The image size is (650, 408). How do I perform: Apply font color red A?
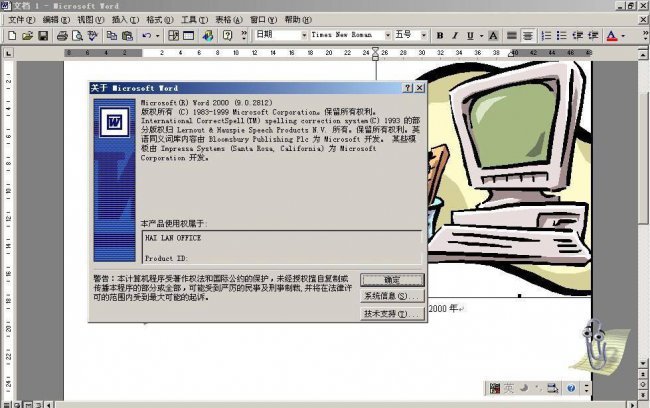611,36
